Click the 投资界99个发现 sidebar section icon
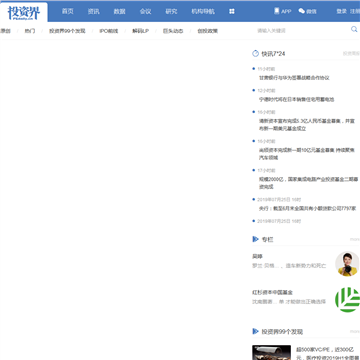Screen dimensions: 360x360 [255, 331]
